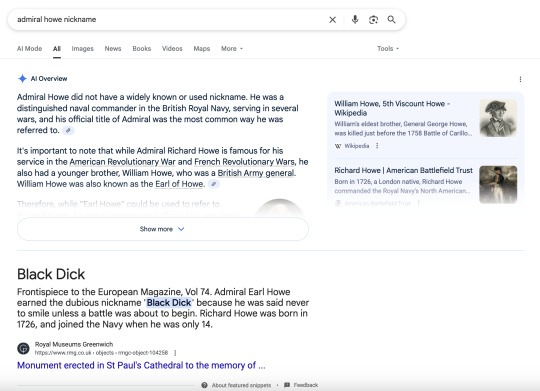540x391 pixels.
Task: Open the British Army general link
Action: pyautogui.click(x=256, y=173)
